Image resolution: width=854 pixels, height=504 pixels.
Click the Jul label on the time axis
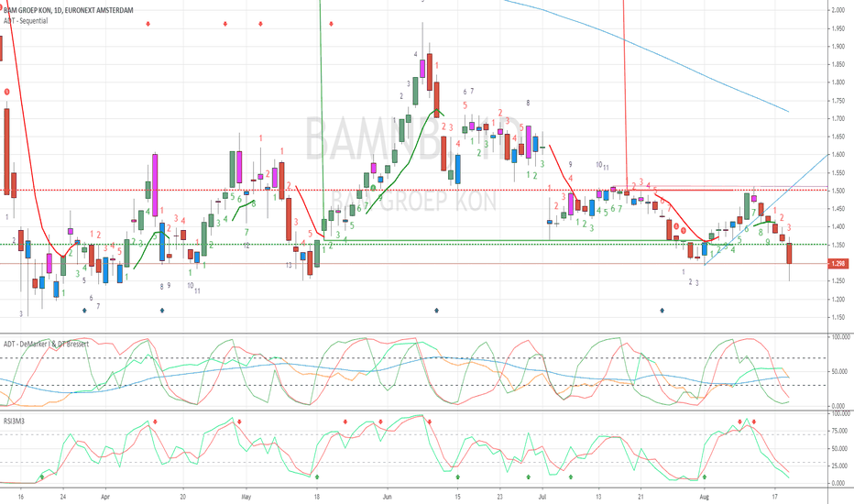pyautogui.click(x=542, y=497)
